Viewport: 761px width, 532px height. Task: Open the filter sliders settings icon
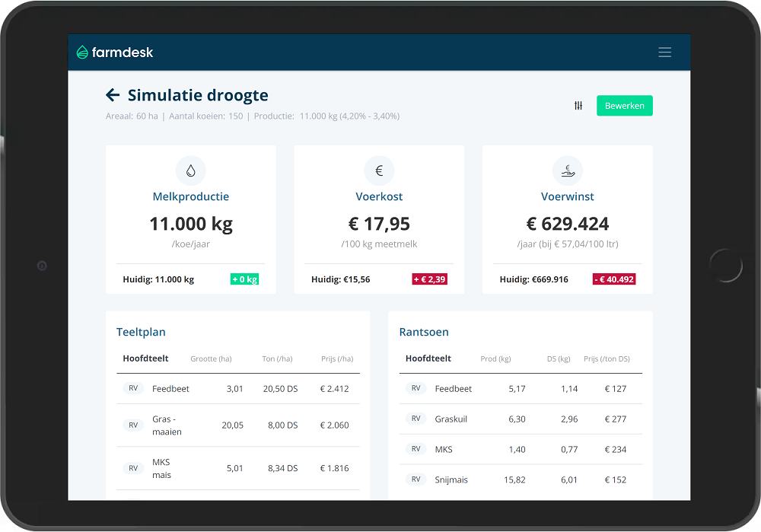coord(578,106)
